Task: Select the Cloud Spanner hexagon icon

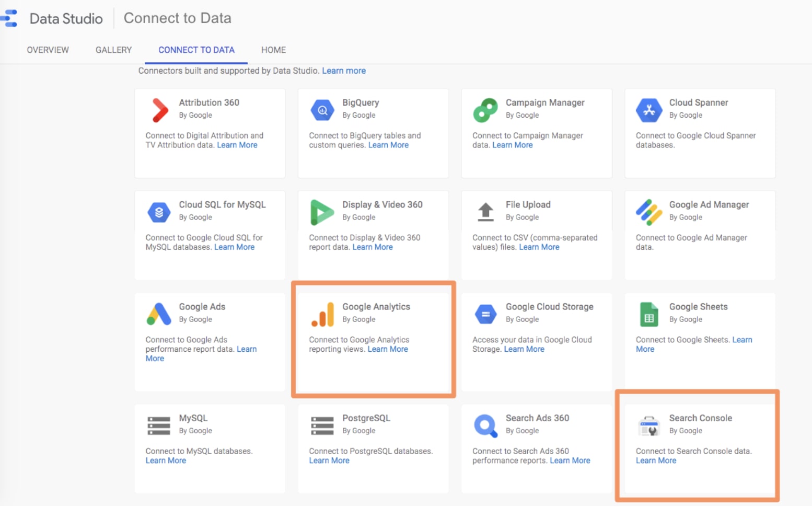Action: [x=649, y=110]
